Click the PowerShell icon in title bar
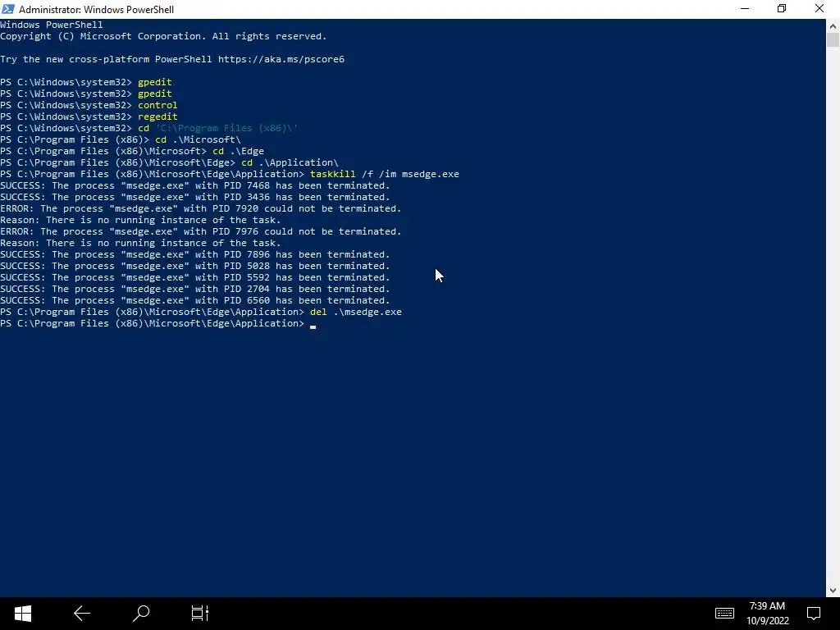840x630 pixels. (x=8, y=9)
